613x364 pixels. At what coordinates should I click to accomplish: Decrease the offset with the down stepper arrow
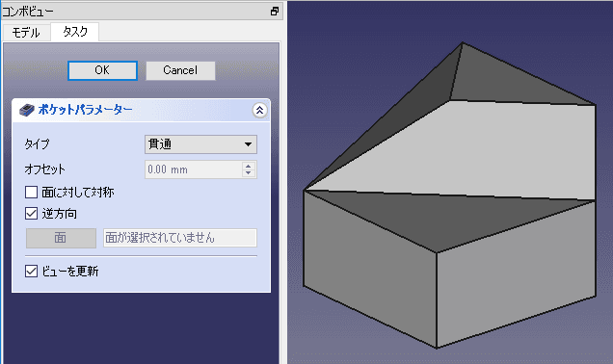249,173
